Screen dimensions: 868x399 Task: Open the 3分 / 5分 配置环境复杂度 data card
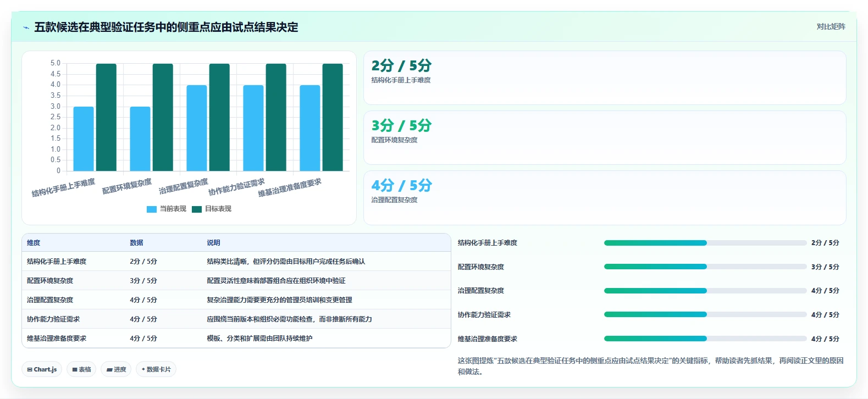click(605, 138)
